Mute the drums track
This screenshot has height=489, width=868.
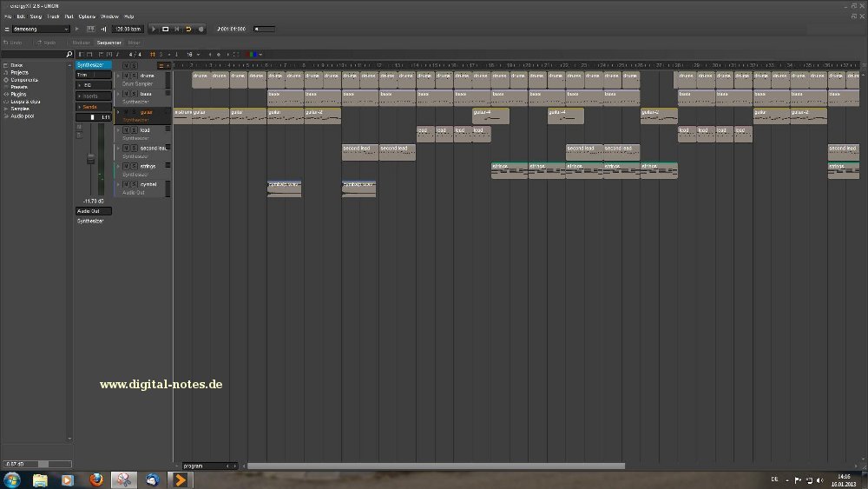125,76
